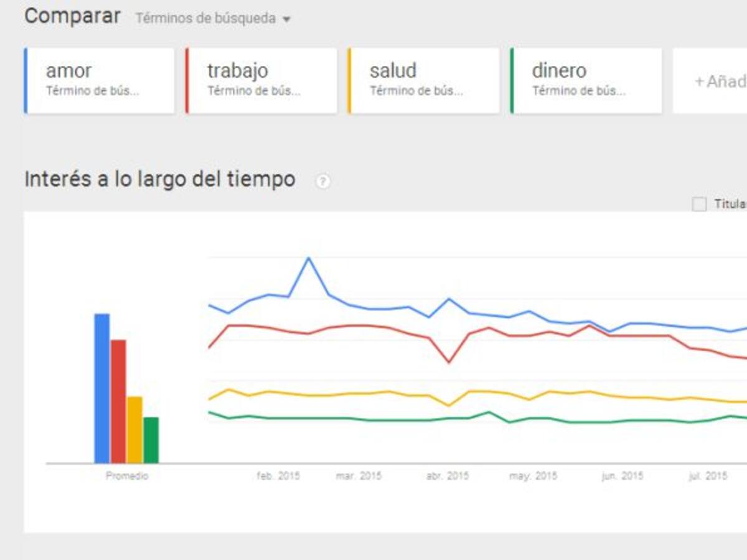Click the red line's deepest dip
This screenshot has height=560, width=747.
[x=449, y=362]
